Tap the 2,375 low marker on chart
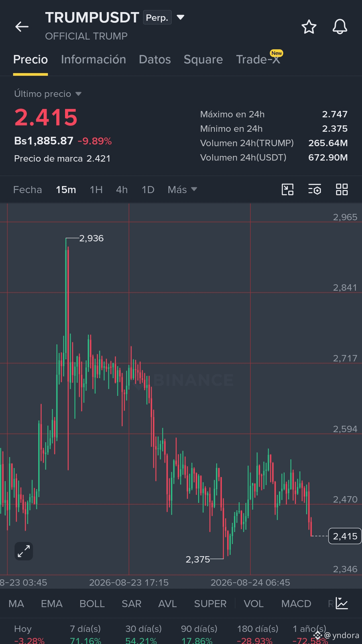The width and height of the screenshot is (362, 644). coord(198,559)
